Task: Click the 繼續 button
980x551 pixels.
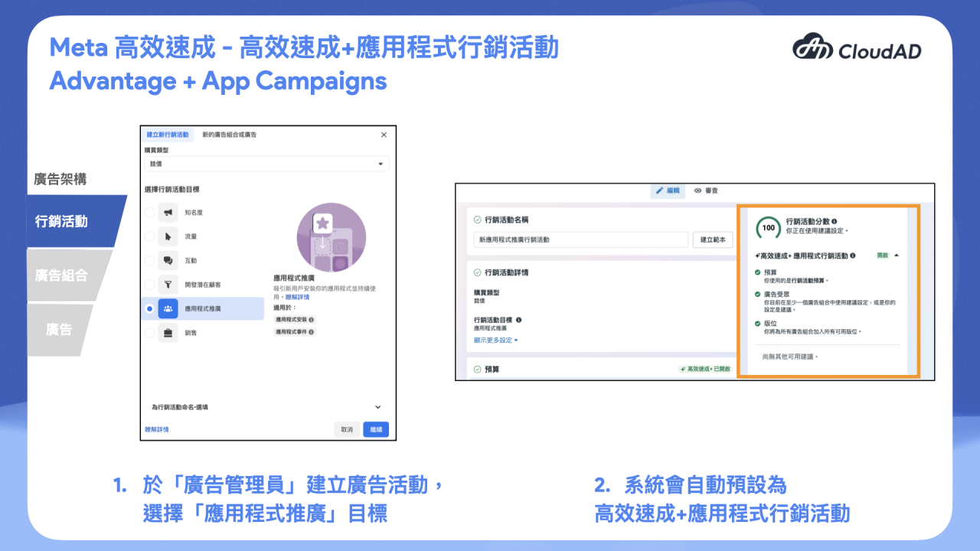Action: pos(376,429)
